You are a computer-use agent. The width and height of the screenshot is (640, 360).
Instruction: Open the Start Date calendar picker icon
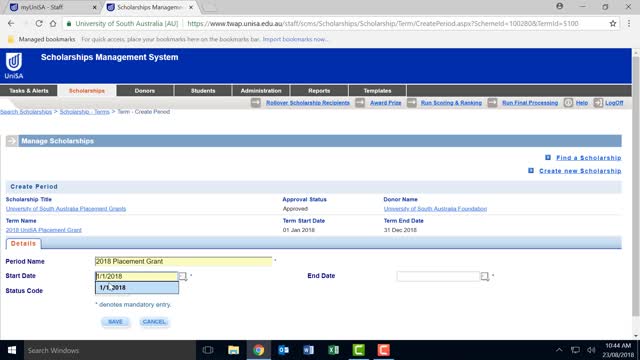183,276
